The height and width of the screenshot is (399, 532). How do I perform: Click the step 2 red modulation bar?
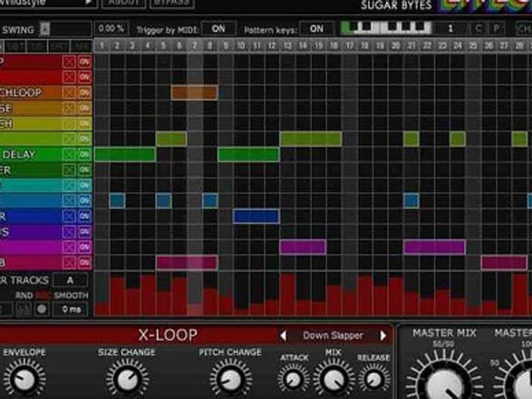click(117, 296)
